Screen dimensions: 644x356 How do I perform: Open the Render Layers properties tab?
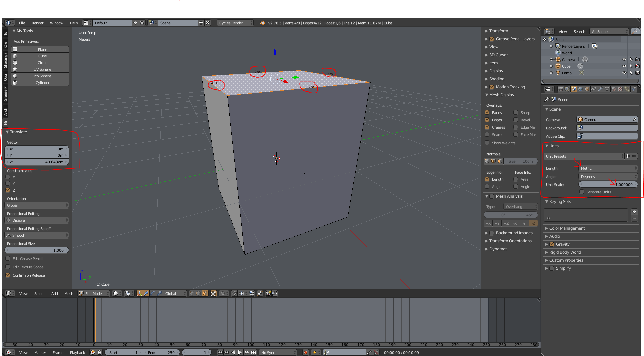click(567, 89)
